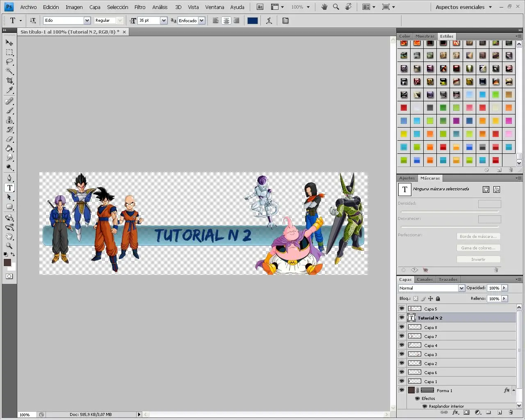This screenshot has height=420, width=525.
Task: Hide the Capa 5 layer
Action: tap(402, 308)
